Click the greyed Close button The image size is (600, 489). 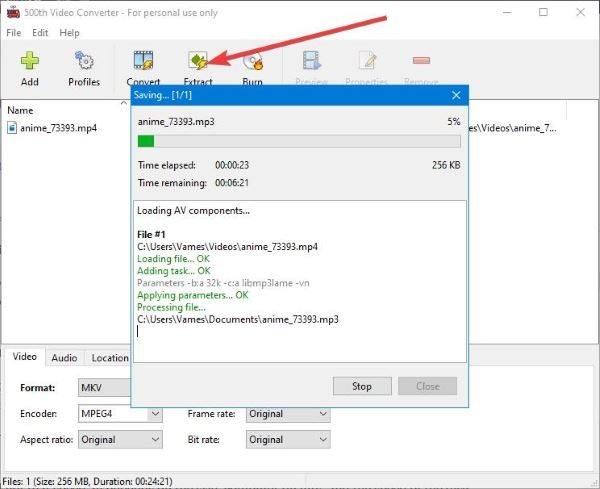[x=427, y=386]
